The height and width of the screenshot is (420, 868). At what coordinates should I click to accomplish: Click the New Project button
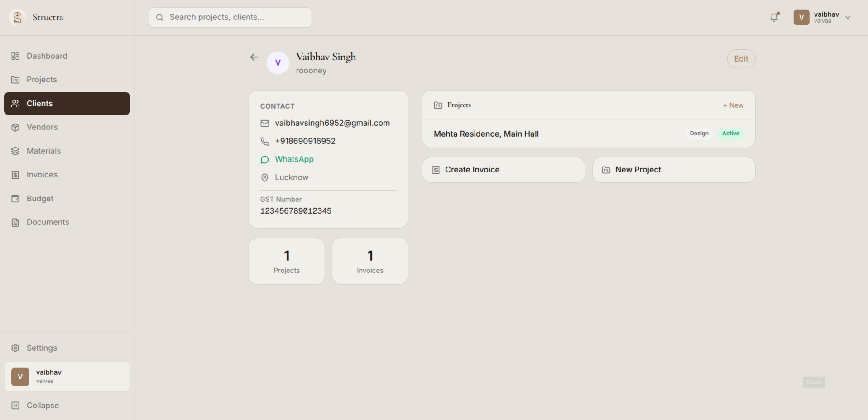(674, 170)
